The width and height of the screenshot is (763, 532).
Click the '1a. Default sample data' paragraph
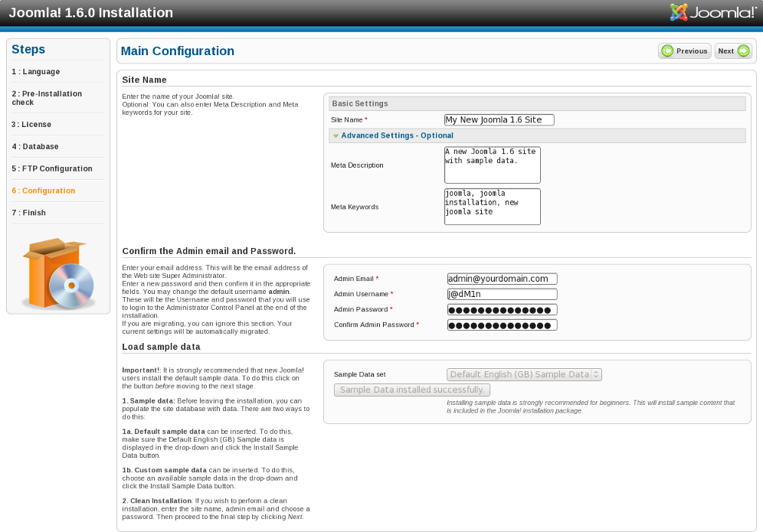[x=210, y=443]
